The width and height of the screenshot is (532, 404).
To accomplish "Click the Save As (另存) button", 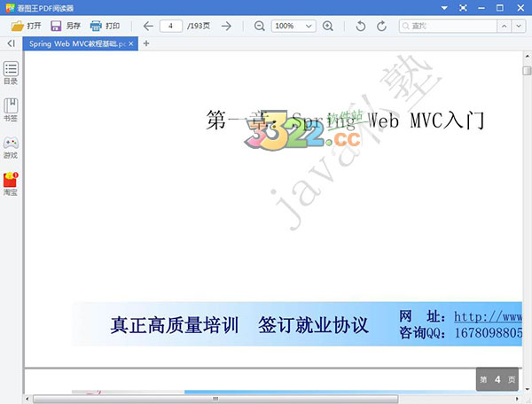I will pos(66,26).
